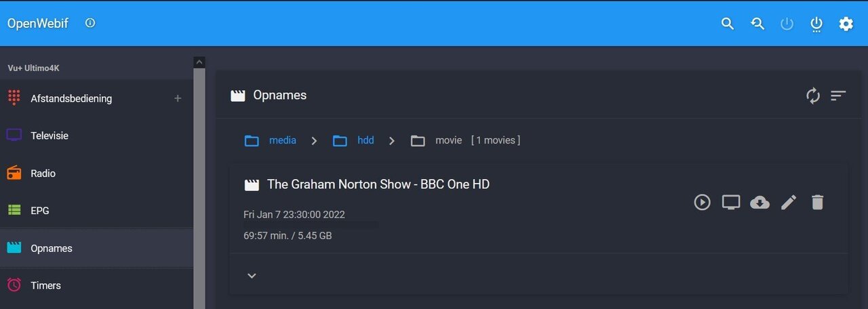Expand Afstandsbediening with plus icon
This screenshot has width=868, height=309.
tap(178, 98)
